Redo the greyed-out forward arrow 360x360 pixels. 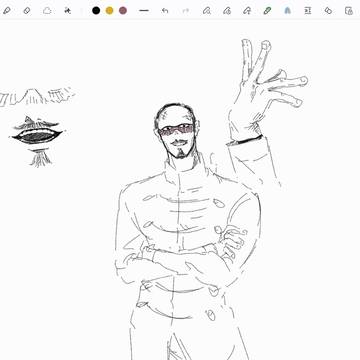click(185, 11)
